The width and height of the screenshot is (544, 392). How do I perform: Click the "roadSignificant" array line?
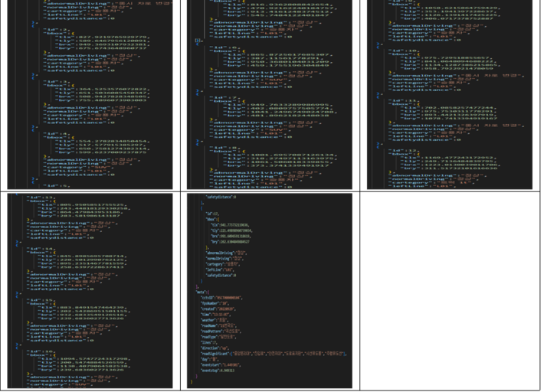click(274, 354)
